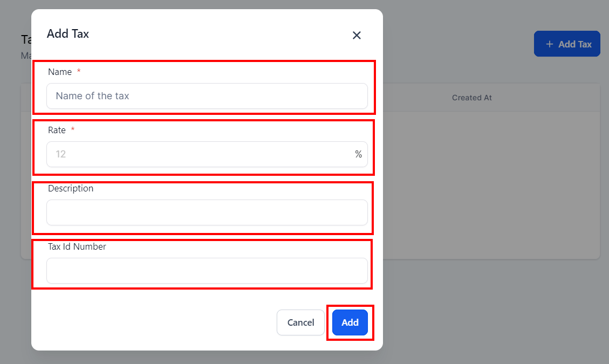The height and width of the screenshot is (364, 609).
Task: Click the plus icon on Add Tax button
Action: (549, 44)
